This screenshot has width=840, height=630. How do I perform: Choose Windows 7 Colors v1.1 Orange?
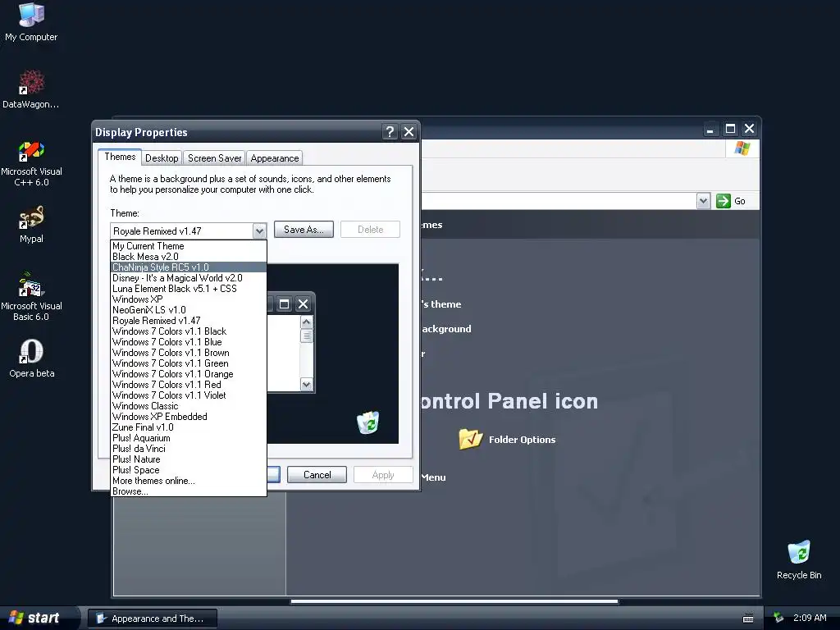189,374
